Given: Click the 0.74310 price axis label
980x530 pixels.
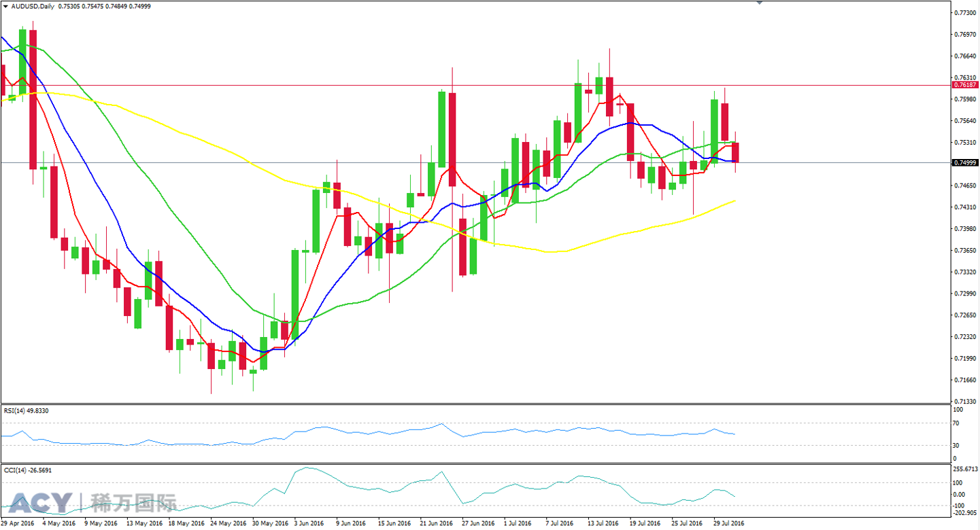Looking at the screenshot, I should (966, 207).
